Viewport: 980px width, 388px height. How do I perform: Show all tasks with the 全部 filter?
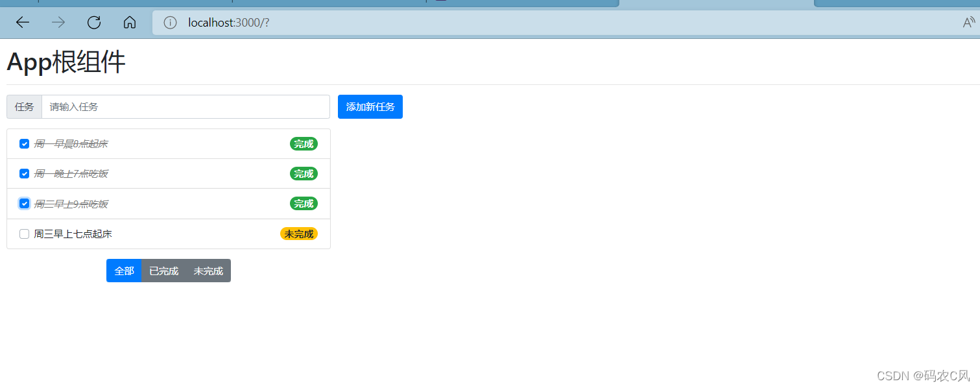coord(124,271)
